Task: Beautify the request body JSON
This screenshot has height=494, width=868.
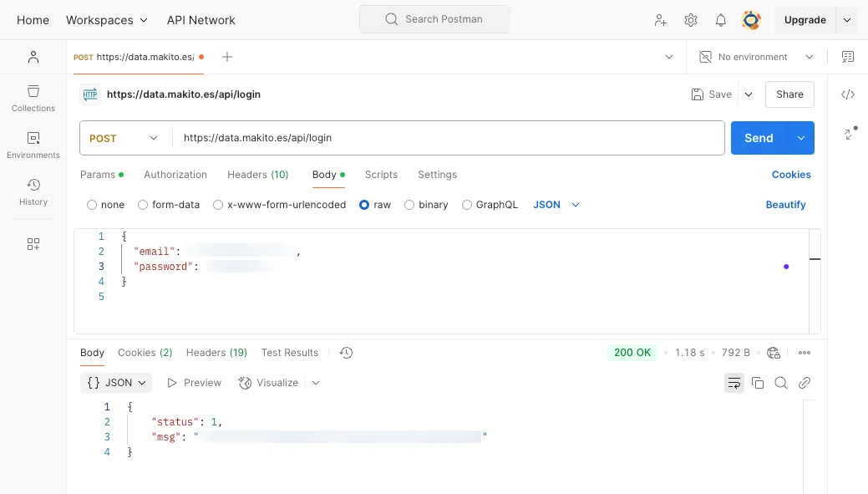Action: pyautogui.click(x=785, y=204)
